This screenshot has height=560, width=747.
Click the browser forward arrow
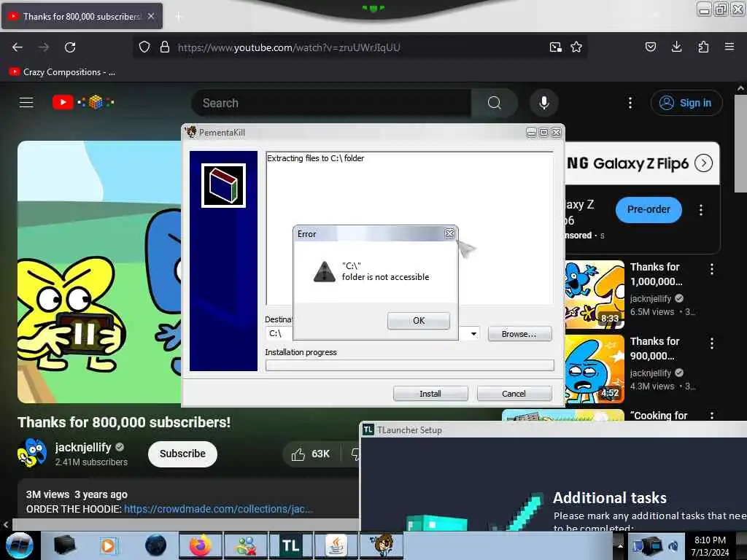pyautogui.click(x=44, y=47)
